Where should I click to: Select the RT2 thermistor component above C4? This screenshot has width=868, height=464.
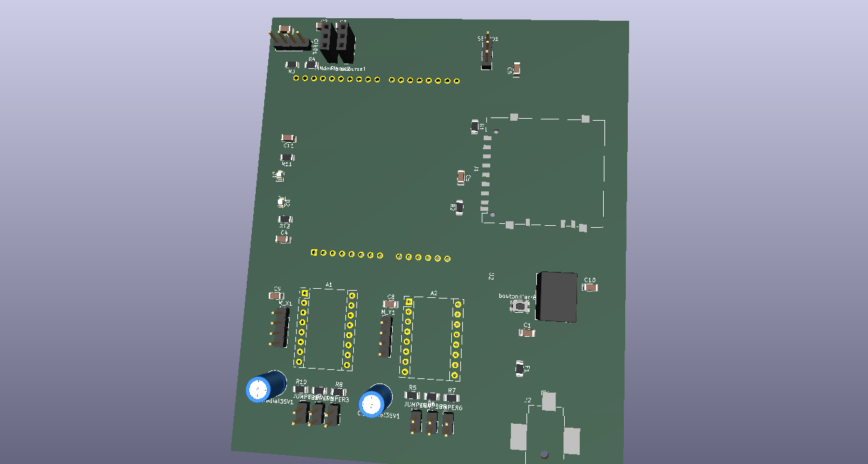tap(285, 219)
